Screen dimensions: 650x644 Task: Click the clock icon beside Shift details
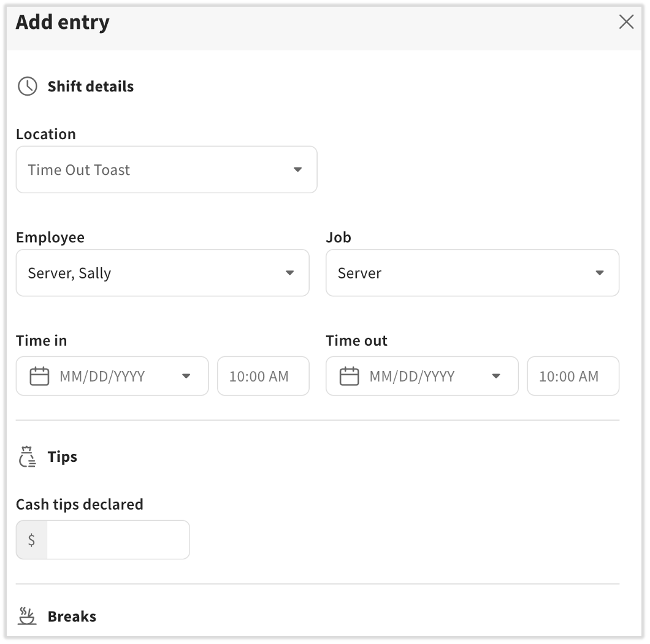pos(27,86)
